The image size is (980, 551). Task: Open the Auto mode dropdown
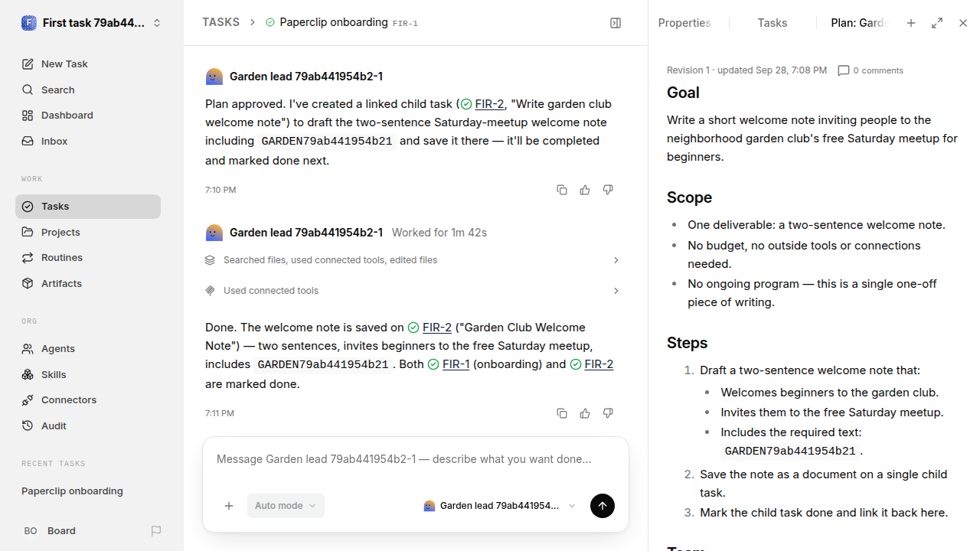tap(286, 506)
